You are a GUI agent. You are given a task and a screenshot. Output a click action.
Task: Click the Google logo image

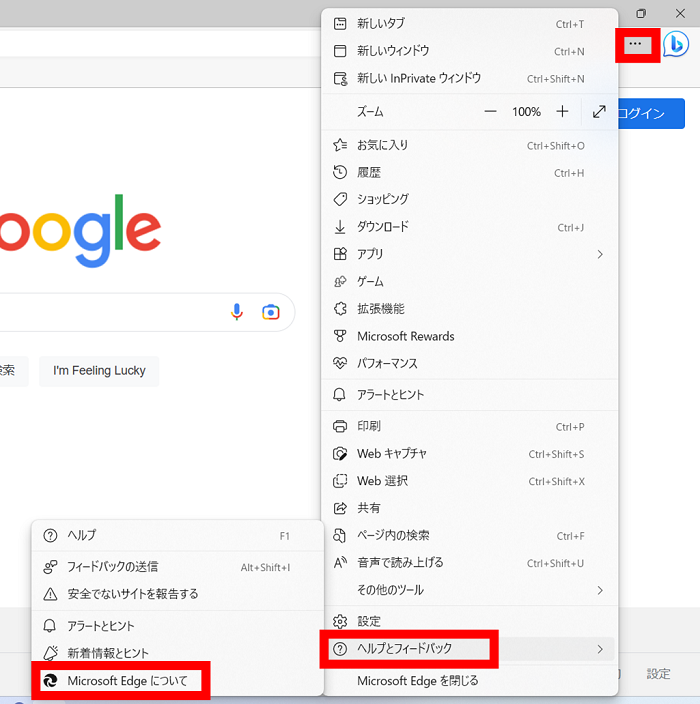(x=80, y=231)
